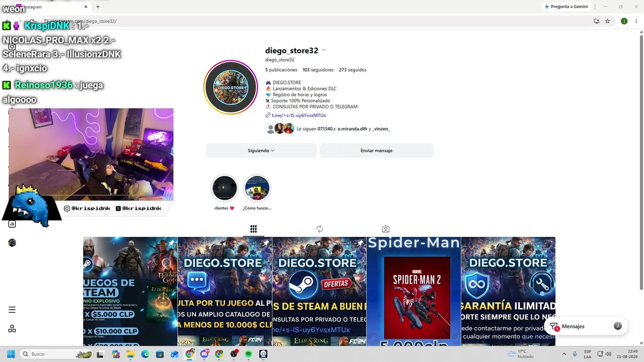The width and height of the screenshot is (644, 362).
Task: Click the Enviar mensaje button
Action: point(376,150)
